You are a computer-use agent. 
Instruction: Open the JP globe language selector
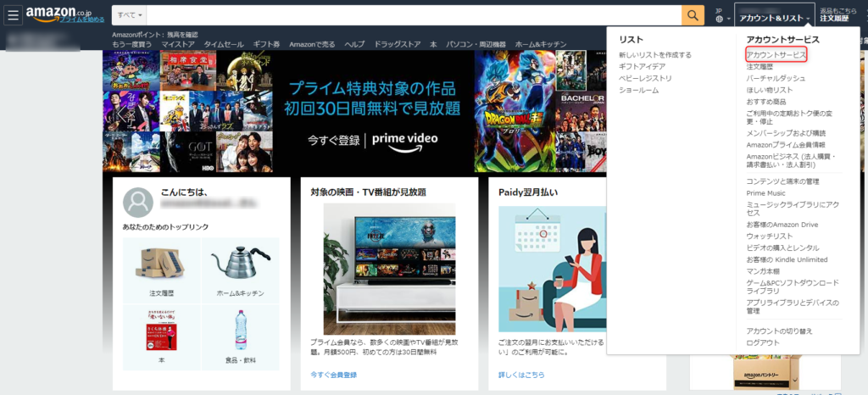(722, 15)
